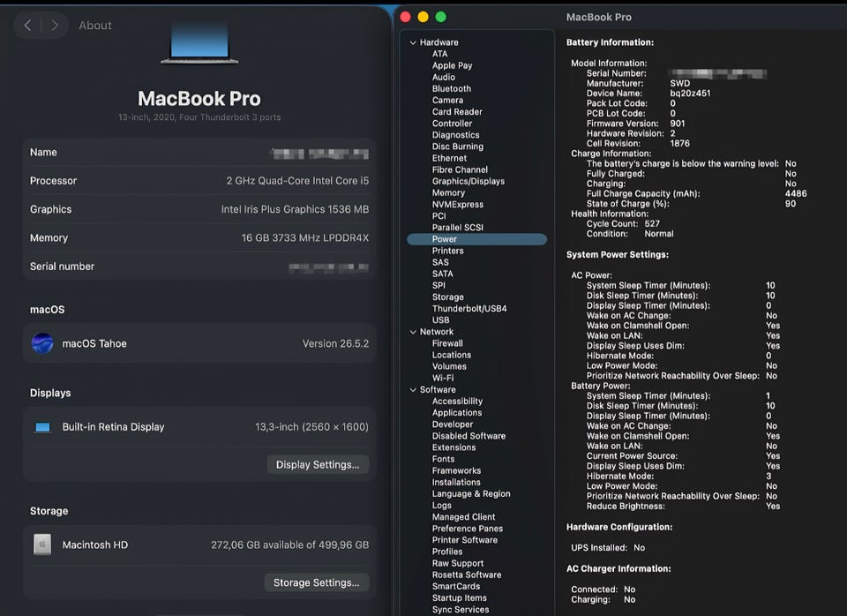Select Applications under Software
Image resolution: width=847 pixels, height=616 pixels.
(x=457, y=413)
